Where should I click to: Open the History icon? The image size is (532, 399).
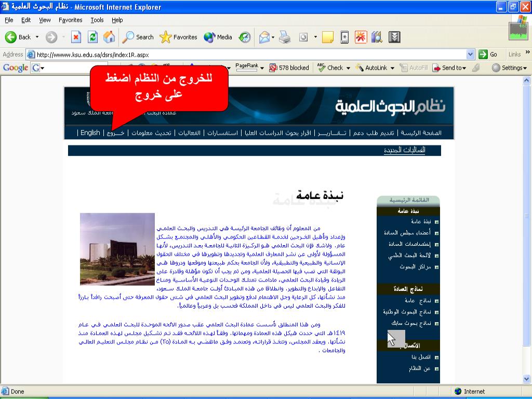245,37
